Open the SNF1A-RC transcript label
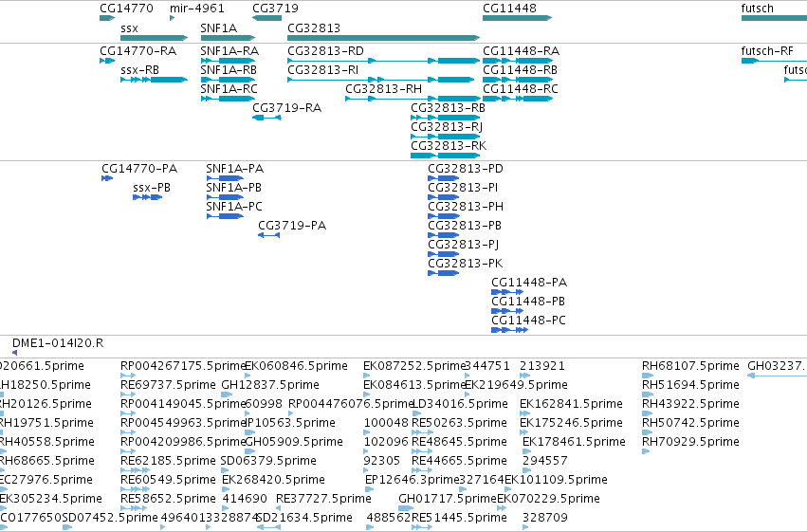 tap(229, 89)
